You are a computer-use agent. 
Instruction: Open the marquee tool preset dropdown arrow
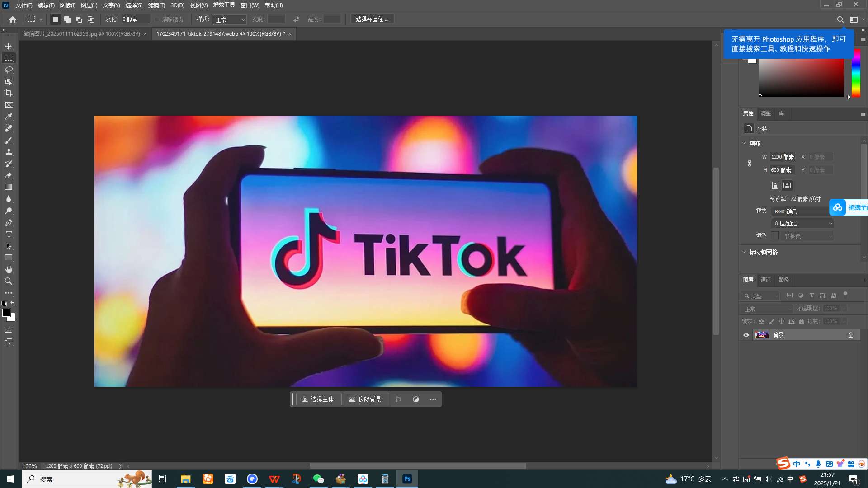pos(41,19)
